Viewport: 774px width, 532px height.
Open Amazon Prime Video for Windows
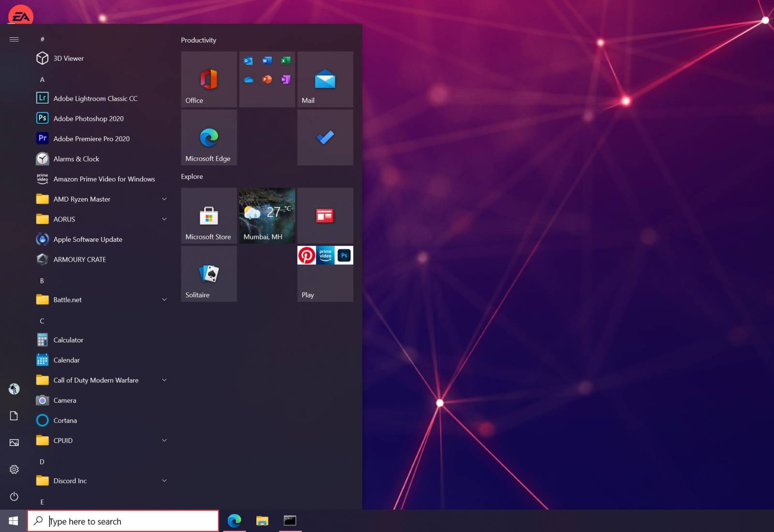tap(102, 179)
